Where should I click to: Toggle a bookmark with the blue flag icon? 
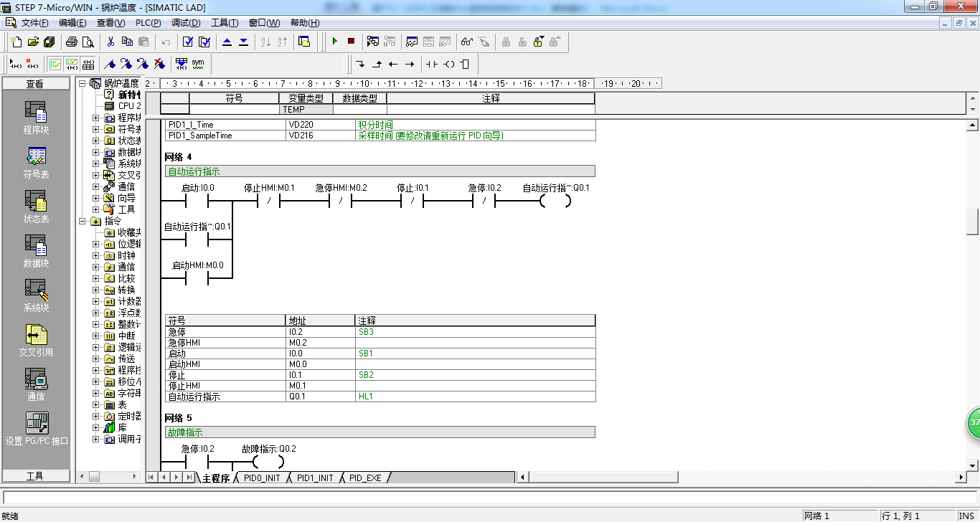110,64
